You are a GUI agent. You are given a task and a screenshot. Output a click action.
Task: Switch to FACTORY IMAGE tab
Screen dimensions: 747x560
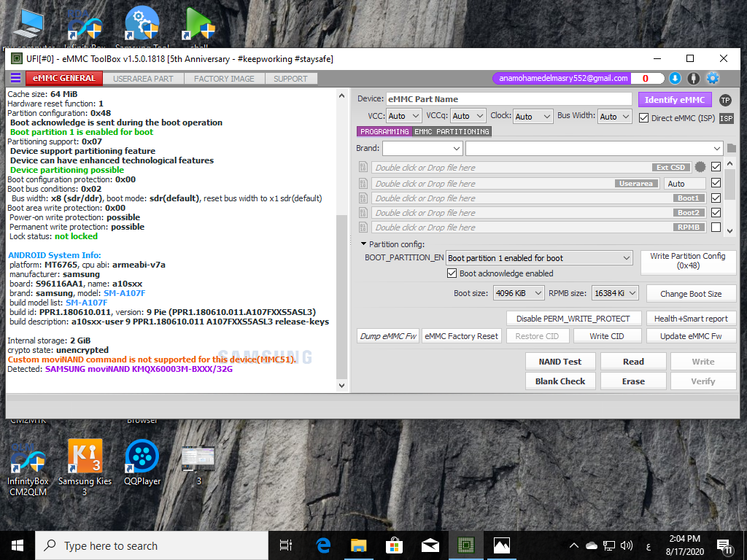[224, 79]
